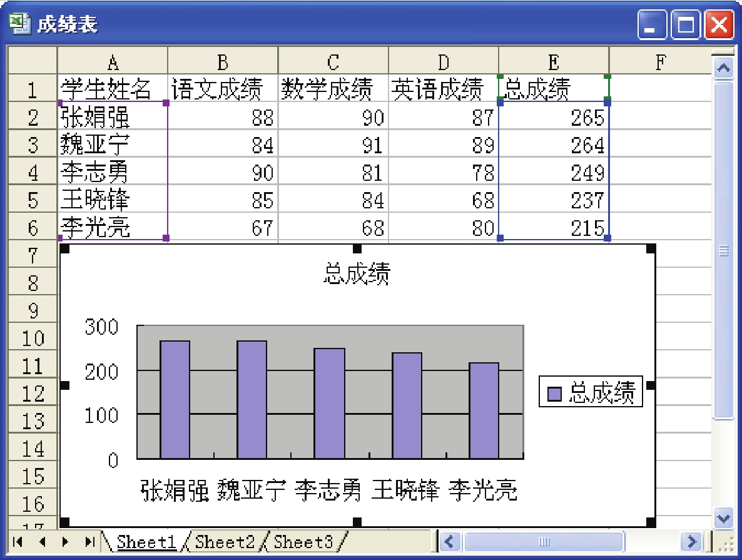Click the chart legend 总成绩
Viewport: 742px width, 560px height.
click(591, 392)
